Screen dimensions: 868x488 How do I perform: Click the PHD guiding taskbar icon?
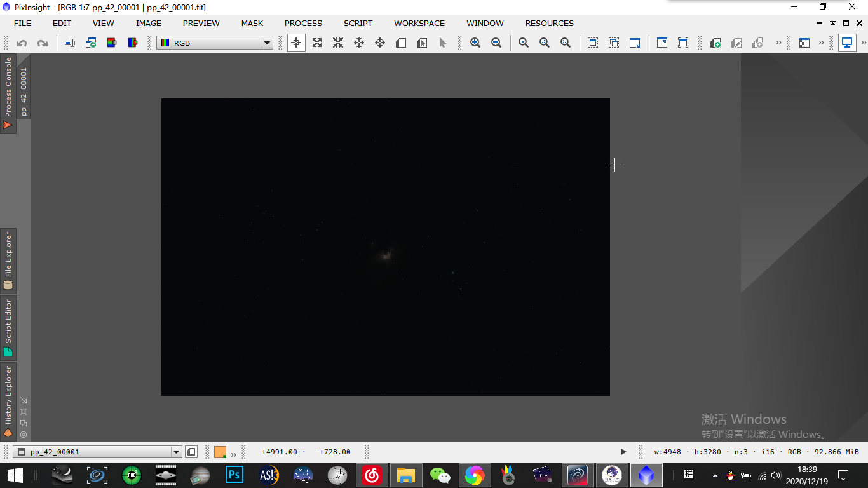(x=132, y=475)
